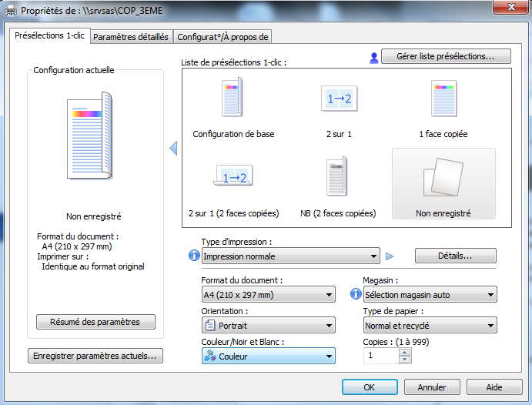This screenshot has width=532, height=405.
Task: Increase the Copies count with up arrow
Action: (405, 352)
